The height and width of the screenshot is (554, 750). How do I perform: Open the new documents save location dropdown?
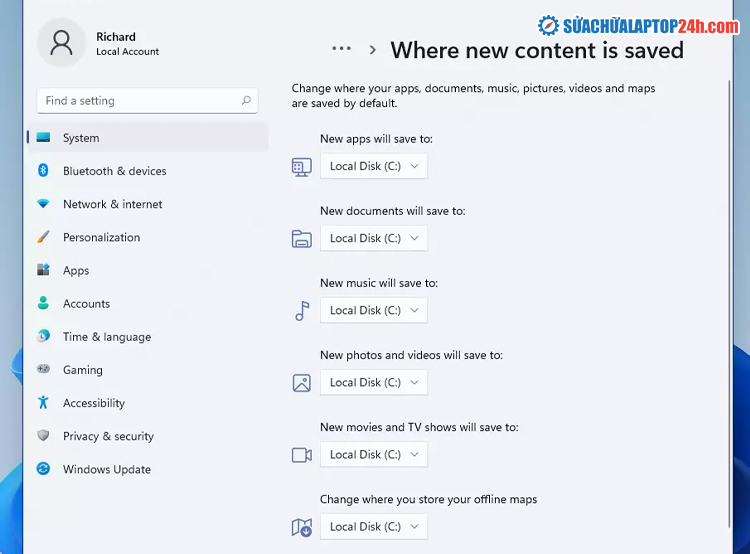373,238
